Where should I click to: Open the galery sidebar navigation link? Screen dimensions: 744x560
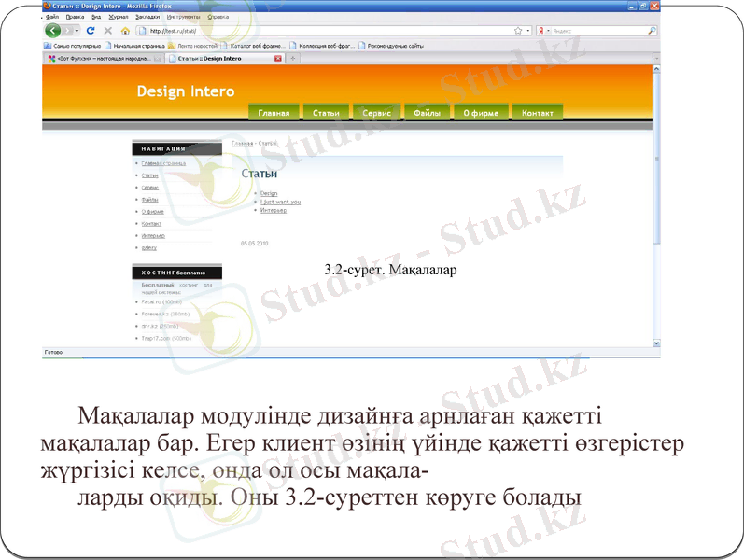149,247
